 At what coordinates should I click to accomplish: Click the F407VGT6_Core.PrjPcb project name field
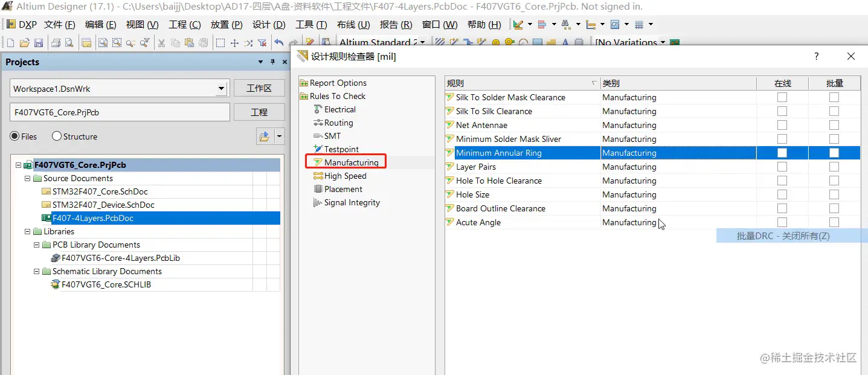[120, 112]
